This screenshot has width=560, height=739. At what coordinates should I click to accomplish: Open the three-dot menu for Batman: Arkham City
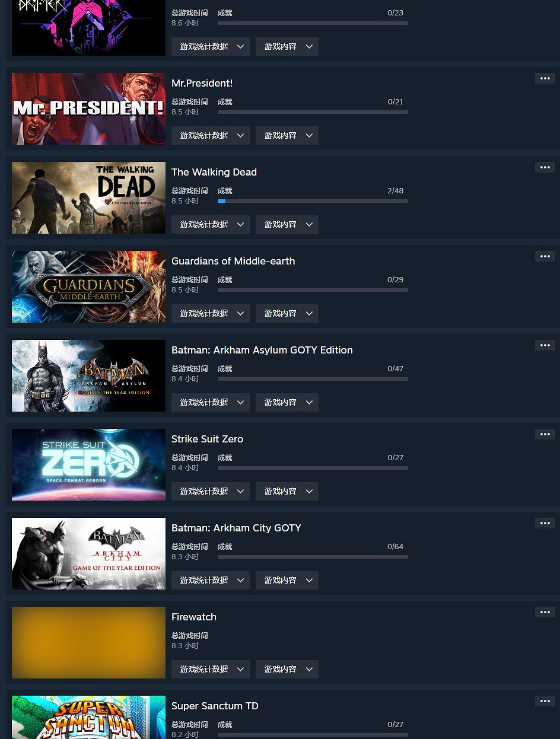[x=545, y=523]
